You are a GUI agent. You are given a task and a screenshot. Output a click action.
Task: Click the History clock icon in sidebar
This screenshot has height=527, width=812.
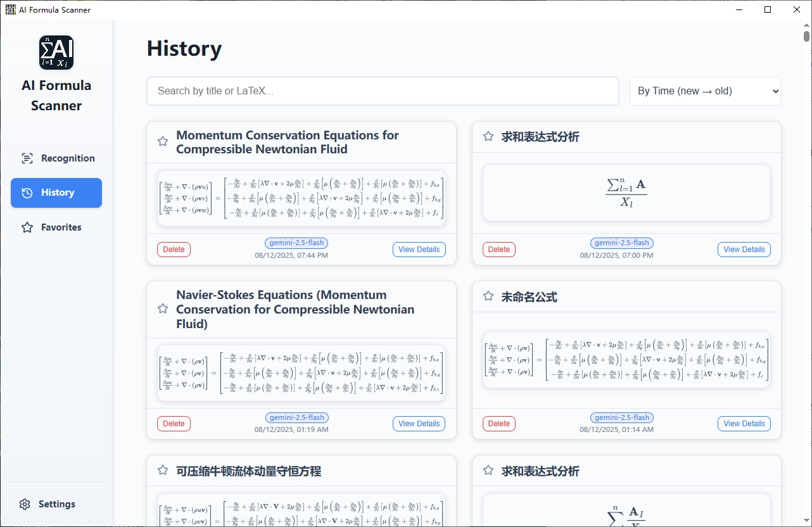tap(27, 193)
